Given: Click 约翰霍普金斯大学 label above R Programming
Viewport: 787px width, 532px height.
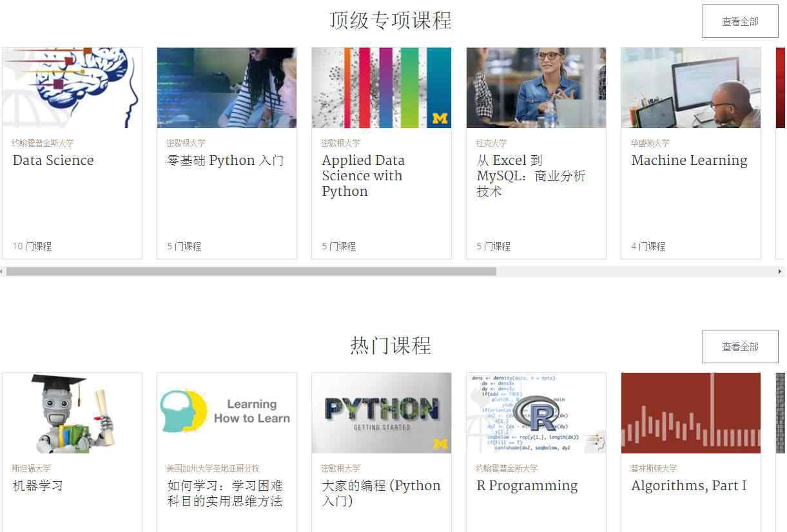Looking at the screenshot, I should point(507,468).
